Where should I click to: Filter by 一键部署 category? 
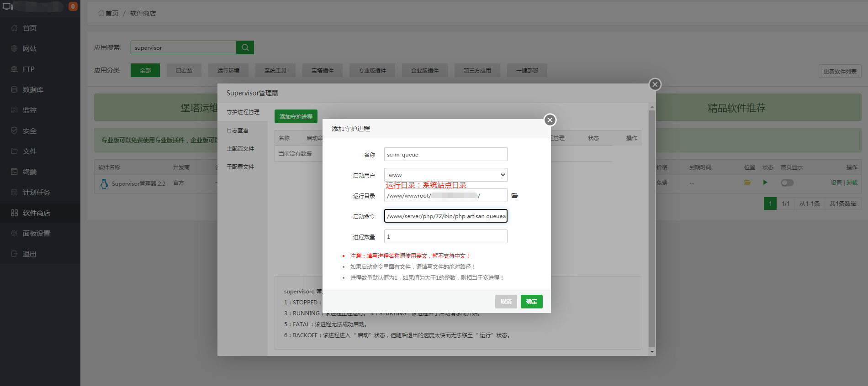(x=527, y=70)
